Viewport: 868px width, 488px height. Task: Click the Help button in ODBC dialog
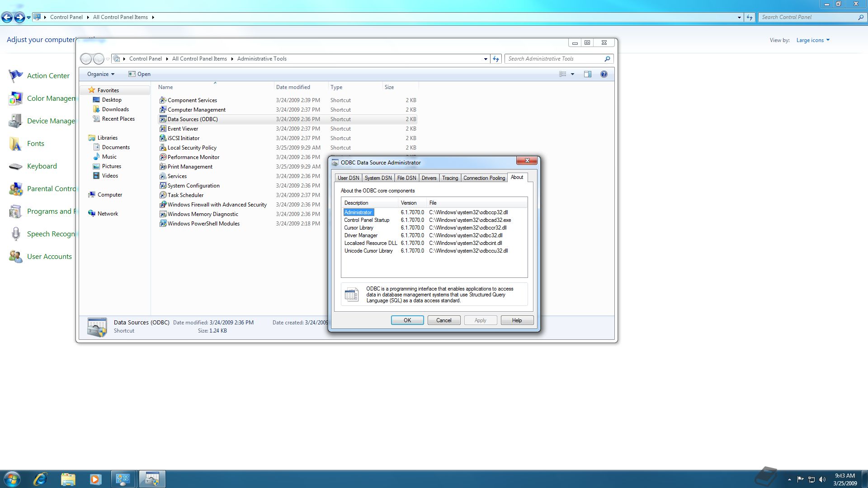click(517, 320)
